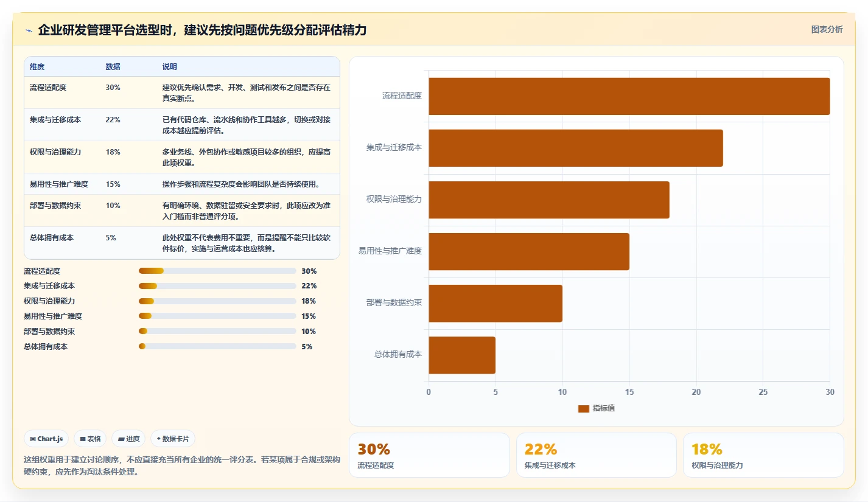Toggle the 指标值 legend swatch

584,409
